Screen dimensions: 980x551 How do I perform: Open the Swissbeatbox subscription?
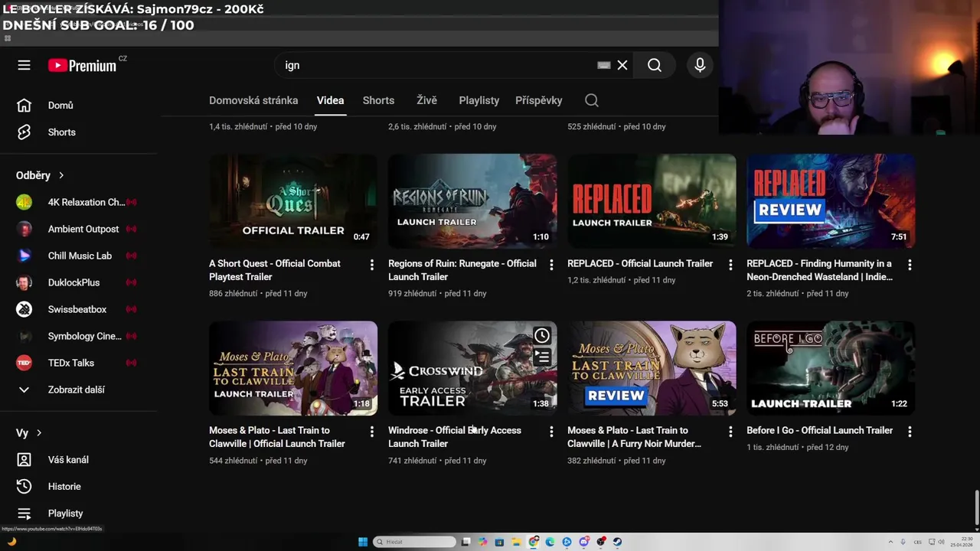pyautogui.click(x=78, y=309)
